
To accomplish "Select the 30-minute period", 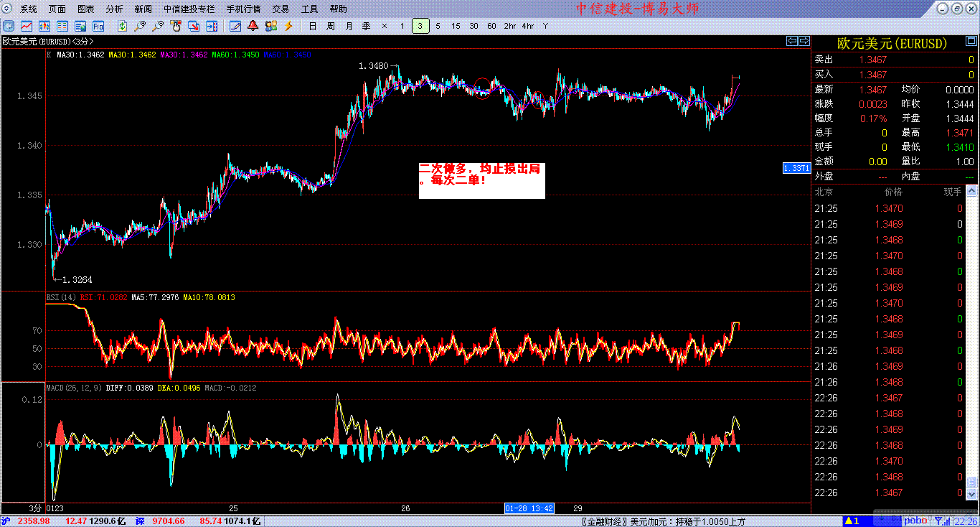I will coord(473,26).
